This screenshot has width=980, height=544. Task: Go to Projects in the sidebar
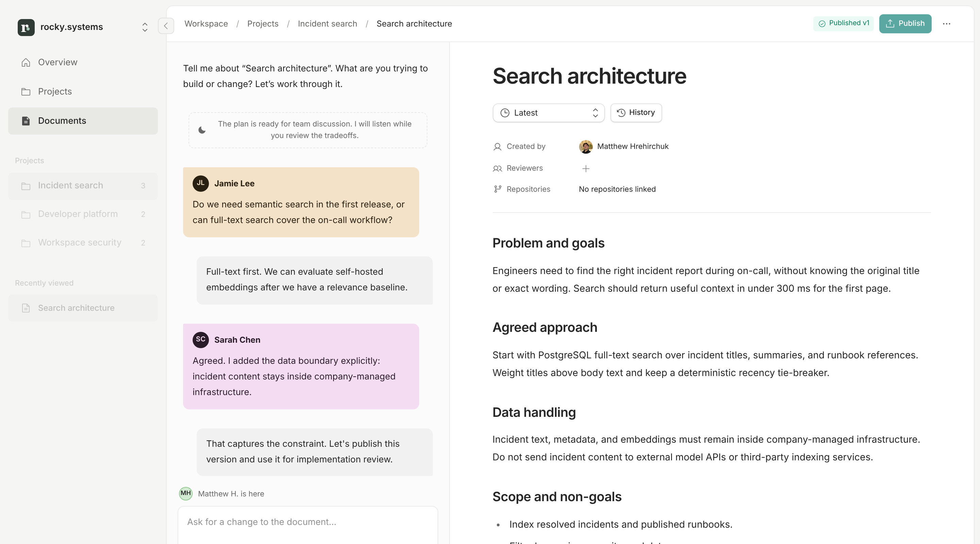pos(83,91)
